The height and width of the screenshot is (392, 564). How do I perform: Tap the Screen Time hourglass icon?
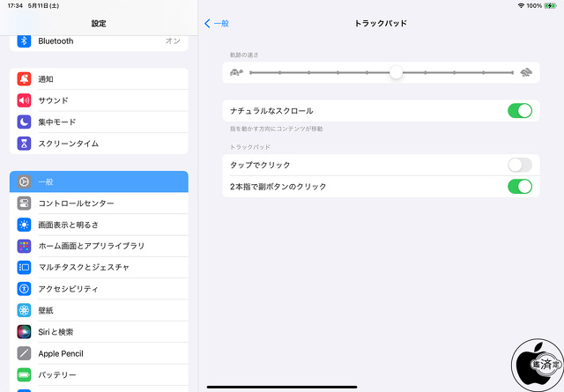(x=24, y=144)
